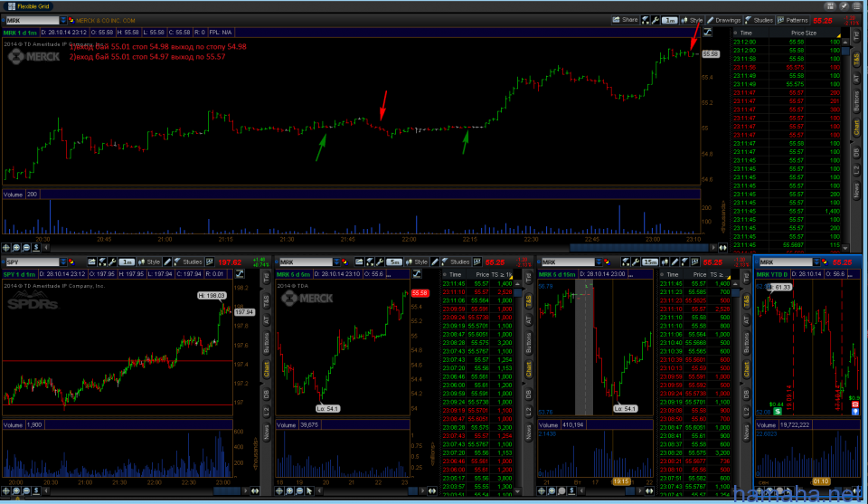Select the 1m timeframe button in top MRK chart
Image resolution: width=868 pixels, height=504 pixels.
tap(670, 21)
